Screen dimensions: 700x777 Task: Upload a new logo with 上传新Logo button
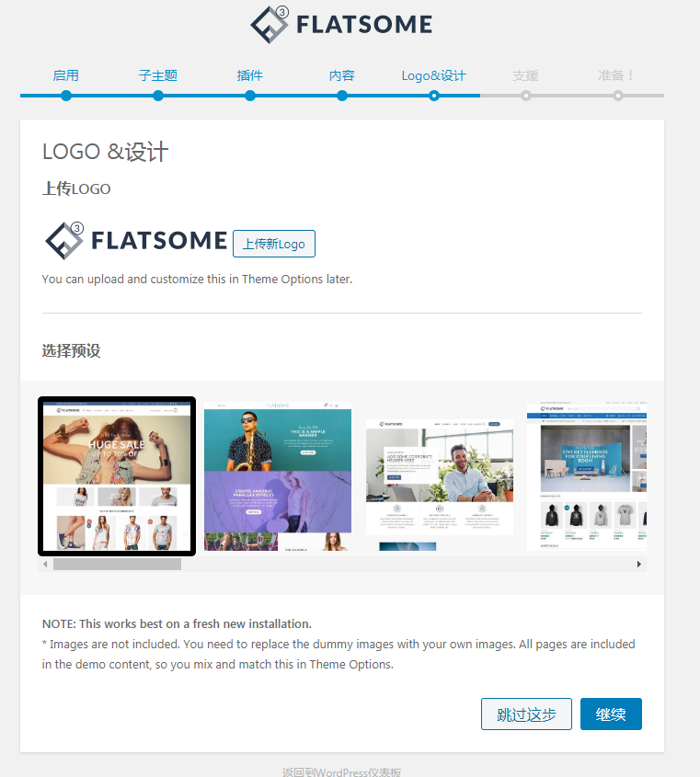(274, 244)
